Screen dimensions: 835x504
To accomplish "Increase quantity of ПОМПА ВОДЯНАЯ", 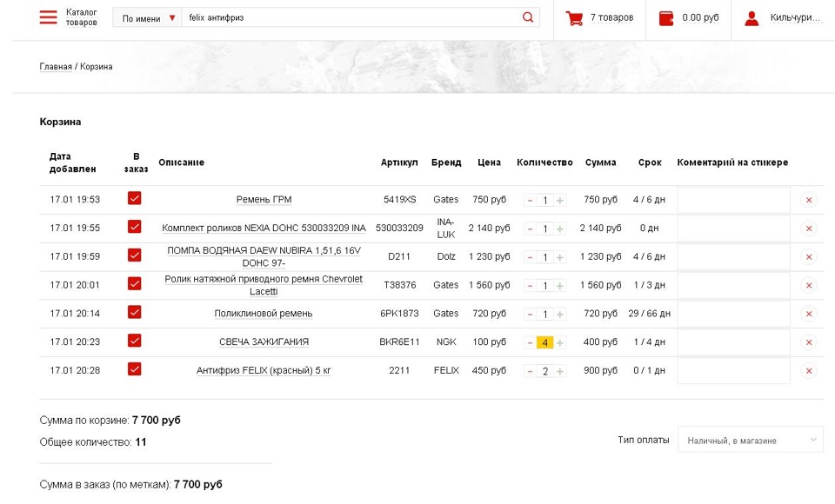I will coord(559,257).
